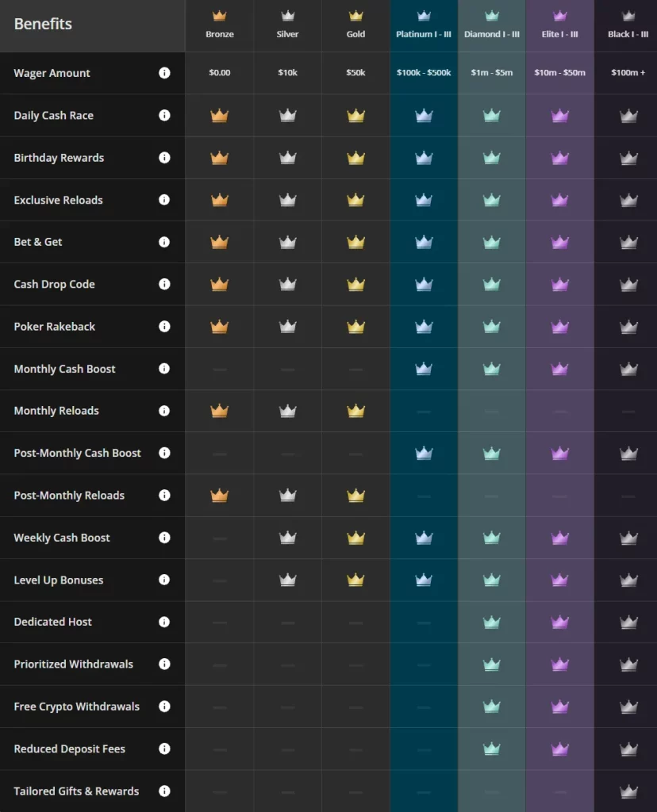The image size is (657, 812).
Task: Select the Black I - III column header
Action: (628, 25)
